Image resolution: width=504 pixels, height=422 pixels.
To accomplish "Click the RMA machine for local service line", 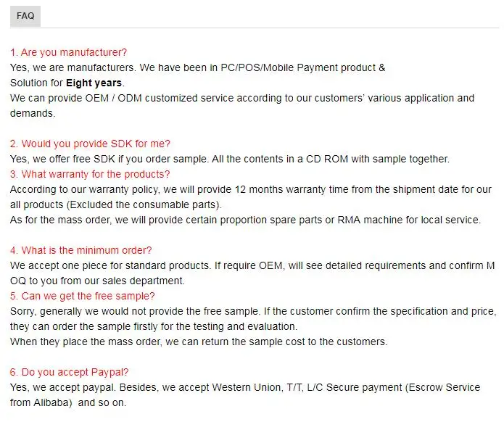I will tap(245, 220).
